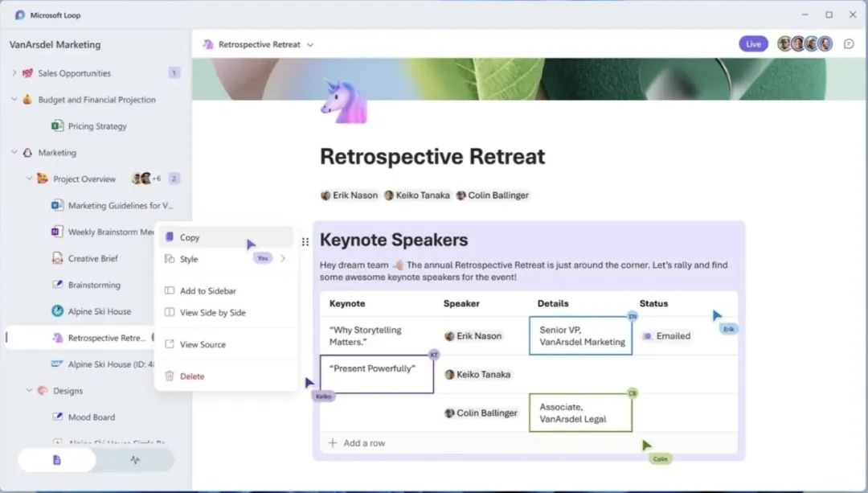This screenshot has width=868, height=493.
Task: Open the Brainstorming whiteboard page
Action: (86, 285)
